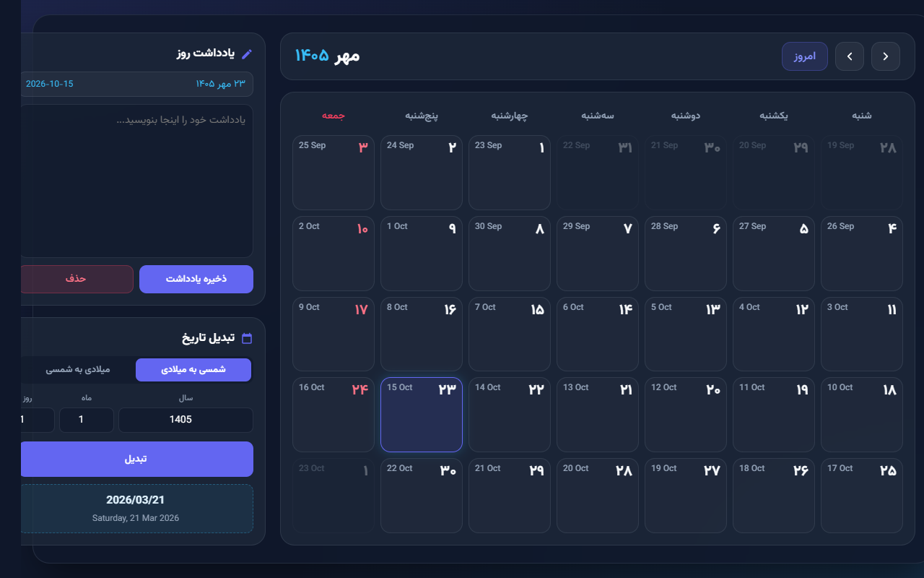Click the text Saturday, 21 Mar 2026

click(x=136, y=518)
